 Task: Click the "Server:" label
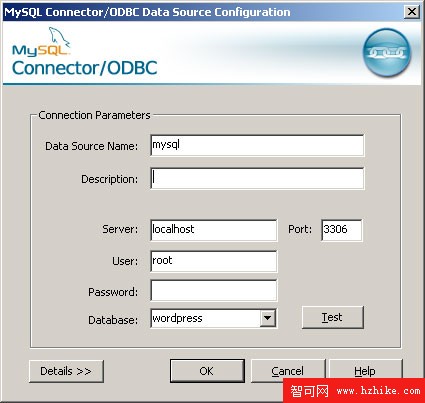pyautogui.click(x=120, y=229)
